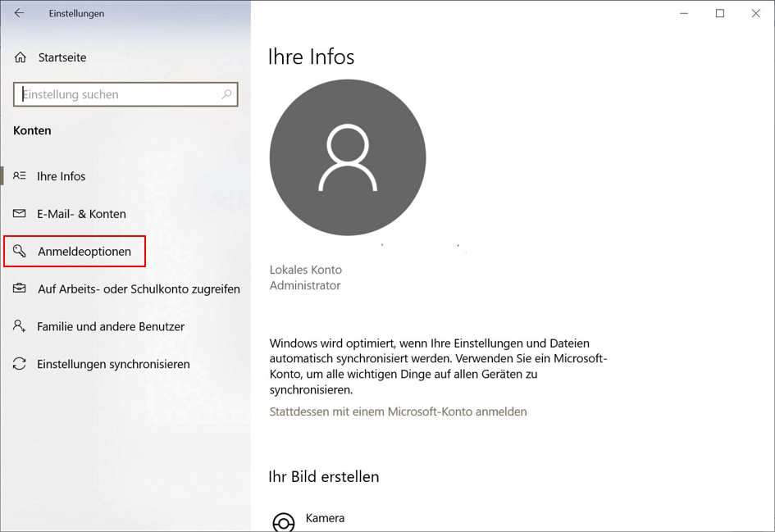This screenshot has width=775, height=532.
Task: Click the Konten section heading
Action: [32, 130]
